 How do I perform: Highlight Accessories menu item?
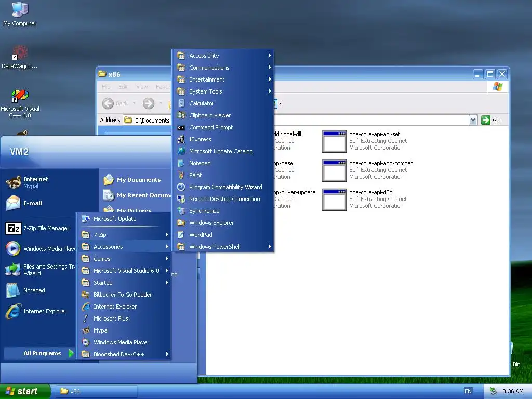124,247
